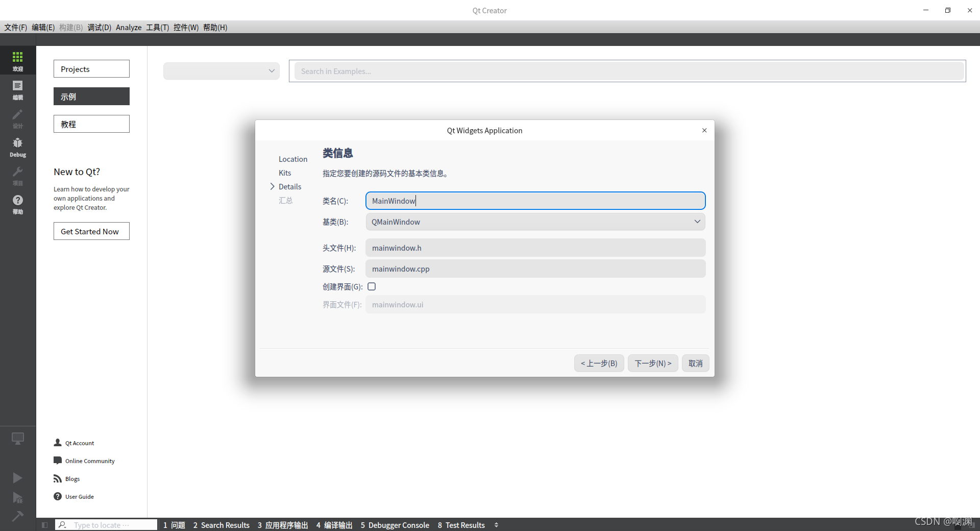This screenshot has height=531, width=980.
Task: Switch to Edit mode icon
Action: [x=18, y=89]
